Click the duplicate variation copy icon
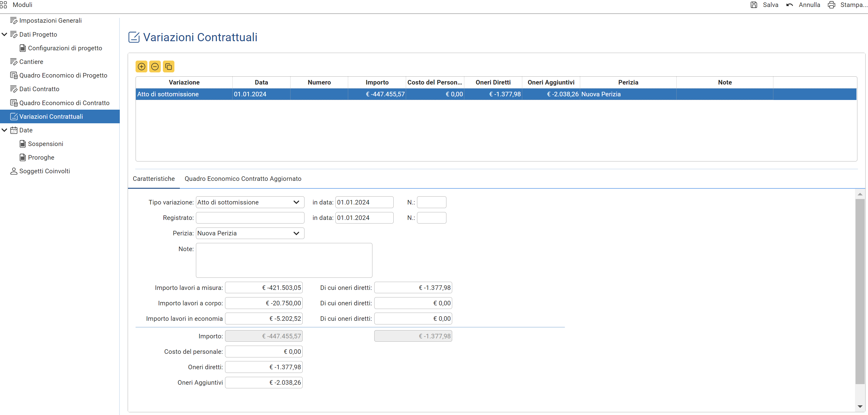Image resolution: width=868 pixels, height=415 pixels. [x=169, y=67]
